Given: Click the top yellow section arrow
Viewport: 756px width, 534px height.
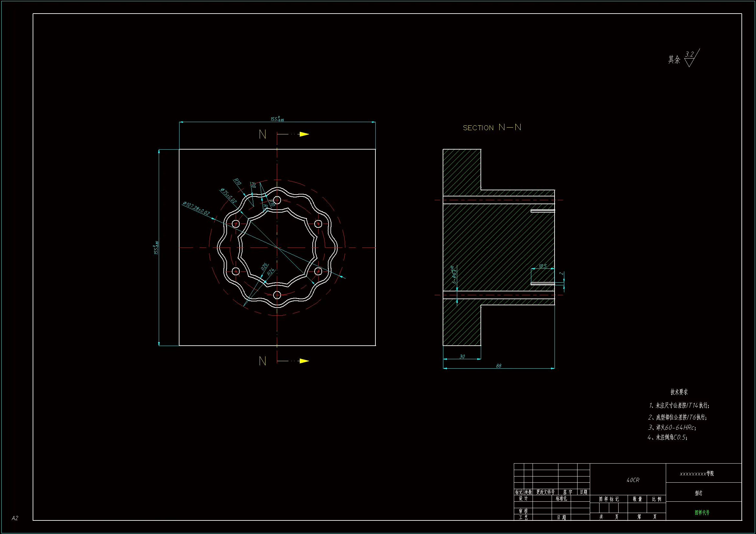Looking at the screenshot, I should pyautogui.click(x=304, y=134).
